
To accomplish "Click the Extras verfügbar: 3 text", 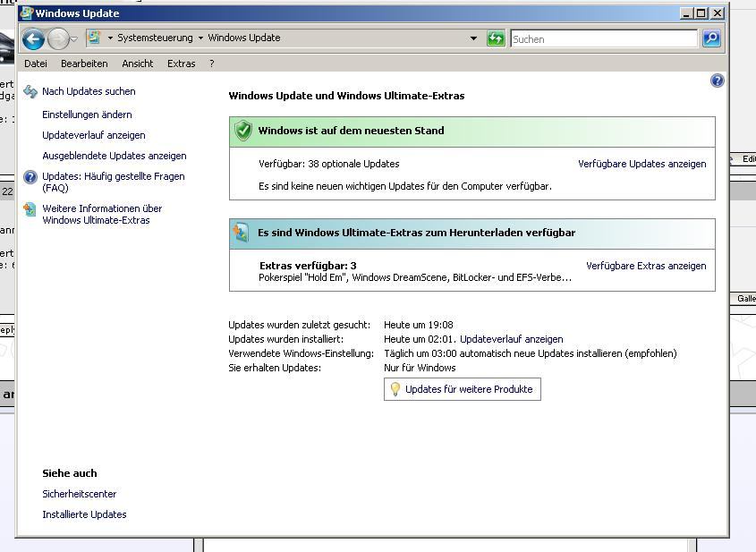I will tap(308, 266).
